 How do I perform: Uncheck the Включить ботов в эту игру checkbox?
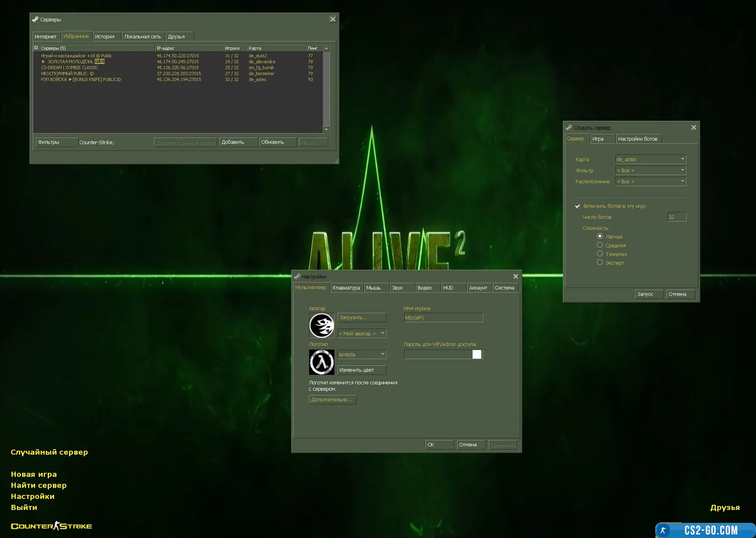coord(578,206)
